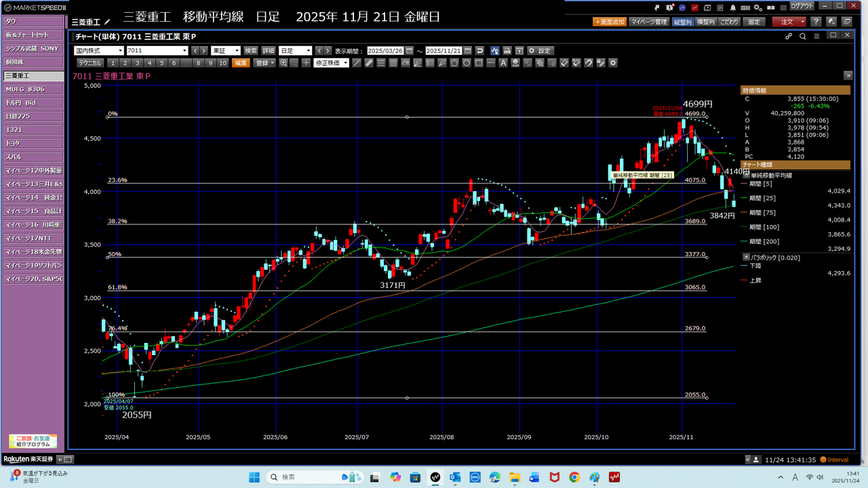Click the link chain icon in chart panel
This screenshot has width=868, height=488.
[x=789, y=37]
